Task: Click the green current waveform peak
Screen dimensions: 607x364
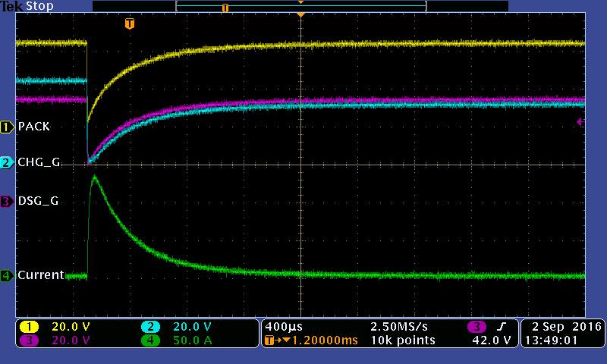Action: click(94, 178)
